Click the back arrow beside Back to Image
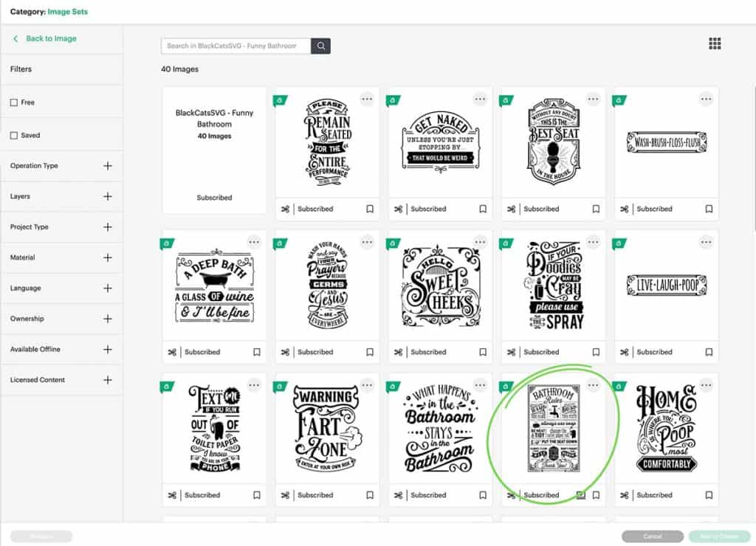Viewport: 756px width, 546px height. click(16, 38)
